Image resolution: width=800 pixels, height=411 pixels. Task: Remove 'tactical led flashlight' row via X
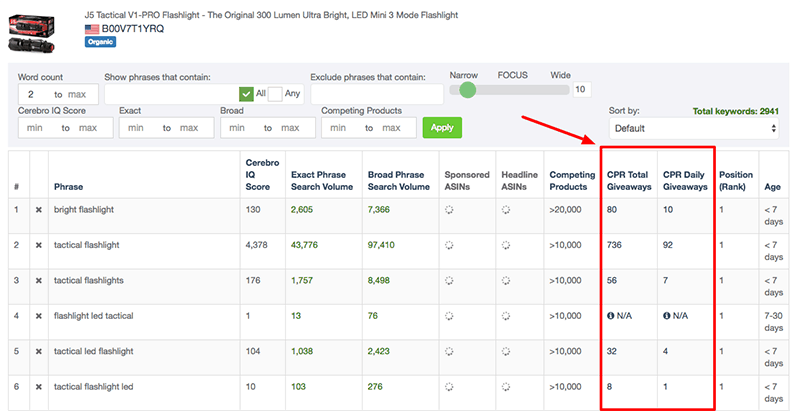click(39, 353)
